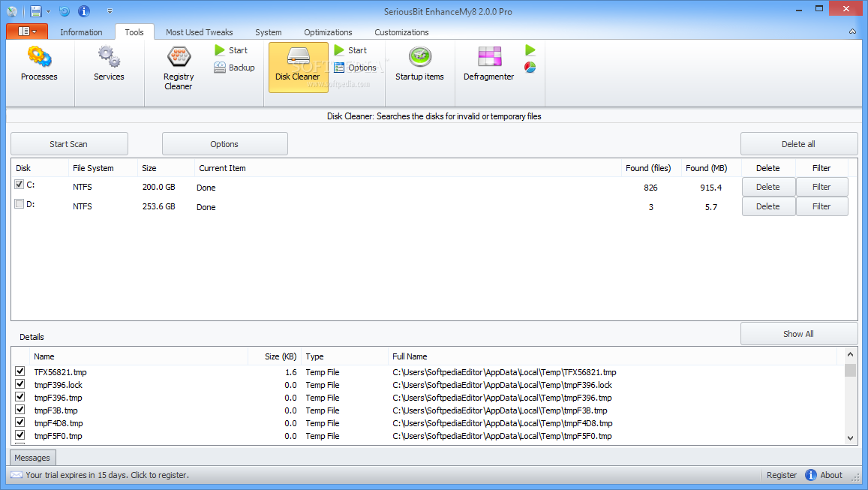This screenshot has width=868, height=490.
Task: Open the Defragmenter tool
Action: [489, 65]
